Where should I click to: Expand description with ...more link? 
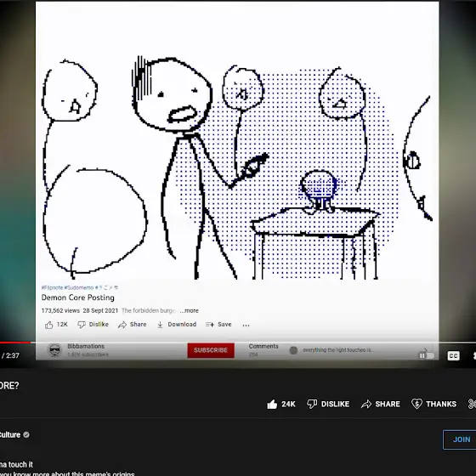(189, 310)
